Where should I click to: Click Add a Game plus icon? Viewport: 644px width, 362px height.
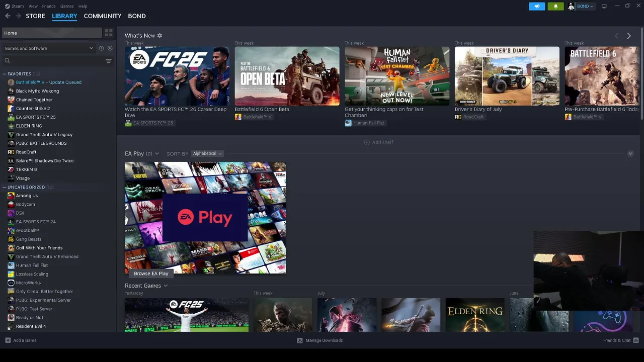coord(8,340)
